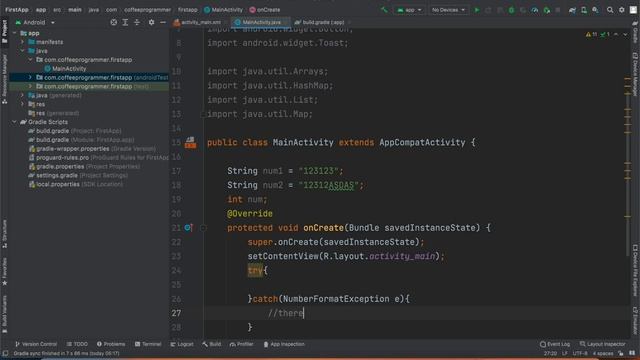Open the TODO tool window
The image size is (640, 360).
tap(77, 344)
